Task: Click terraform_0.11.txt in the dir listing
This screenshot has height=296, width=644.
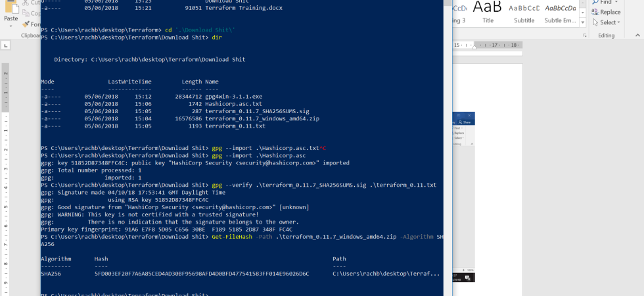Action: click(235, 126)
